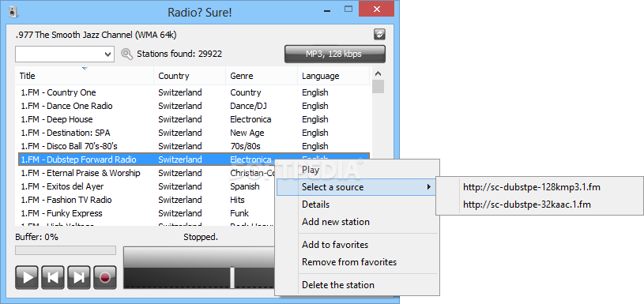Image resolution: width=644 pixels, height=304 pixels.
Task: Open the search combo box dropdown arrow
Action: click(108, 54)
